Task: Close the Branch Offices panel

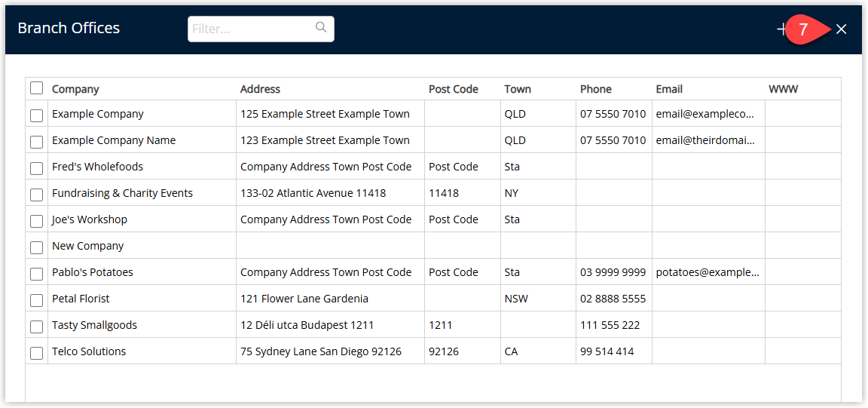Action: tap(841, 29)
